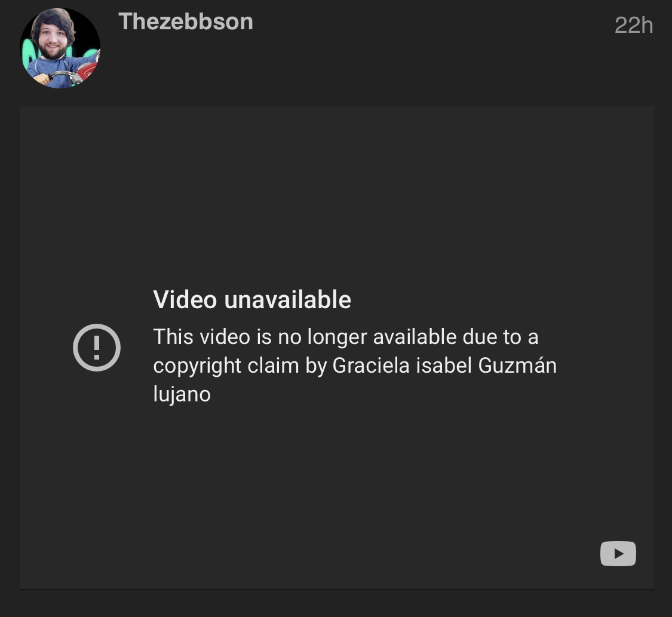Click the word 'lujano' in the message

tap(182, 394)
